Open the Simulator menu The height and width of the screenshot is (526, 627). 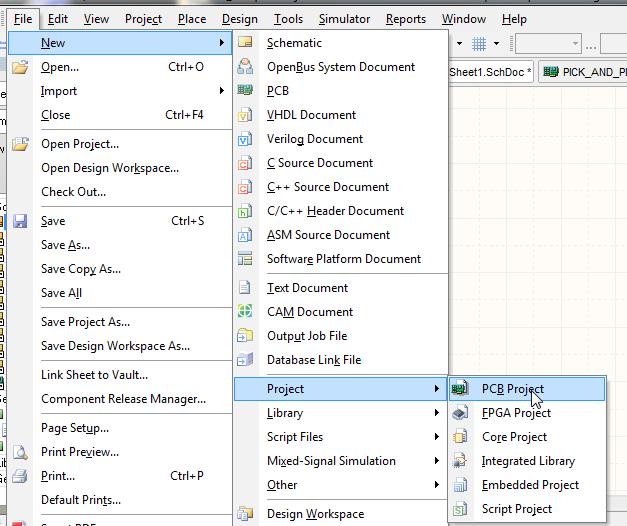tap(344, 19)
